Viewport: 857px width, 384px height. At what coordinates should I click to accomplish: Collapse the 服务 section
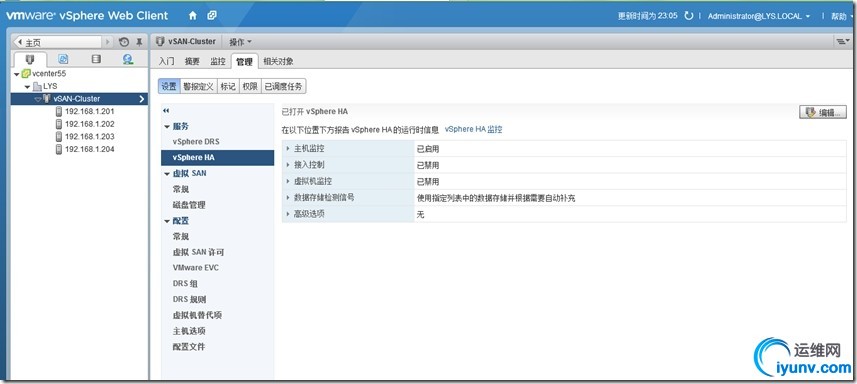pyautogui.click(x=167, y=127)
